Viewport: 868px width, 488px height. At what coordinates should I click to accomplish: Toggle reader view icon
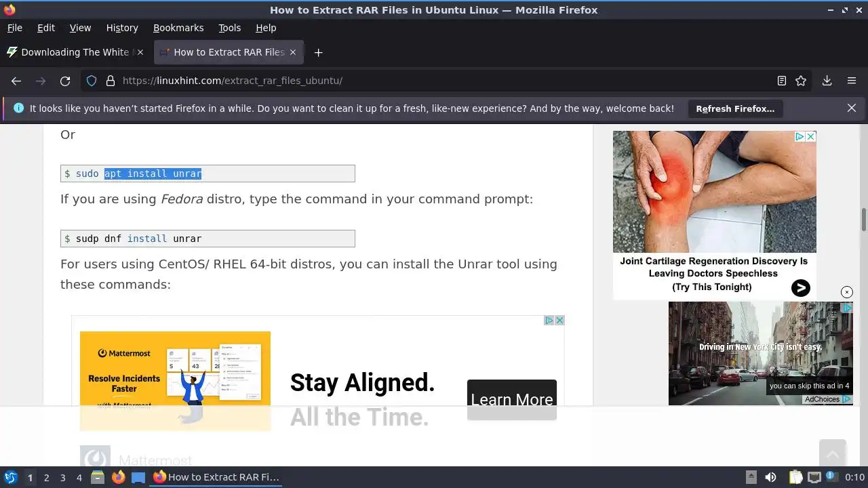coord(782,81)
